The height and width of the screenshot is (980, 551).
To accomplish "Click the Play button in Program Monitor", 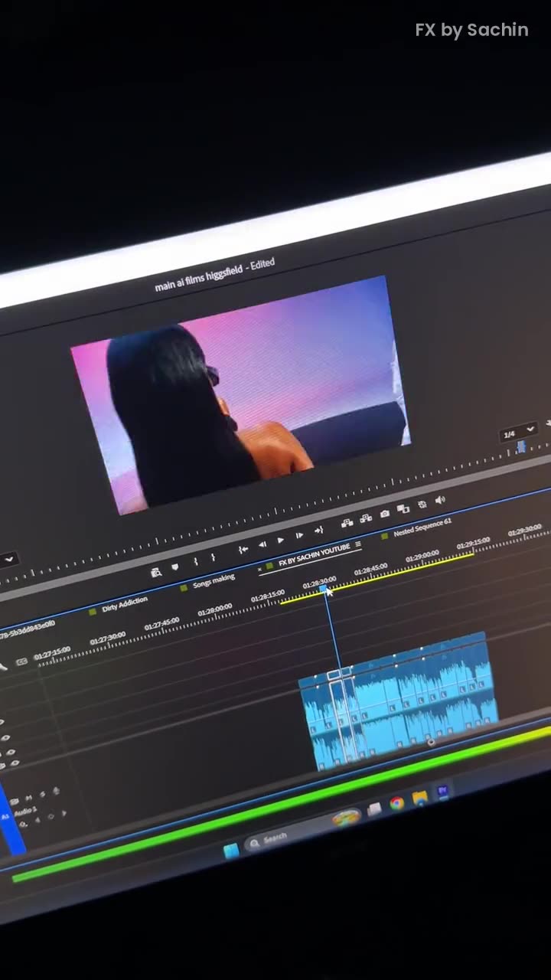I will coord(280,541).
